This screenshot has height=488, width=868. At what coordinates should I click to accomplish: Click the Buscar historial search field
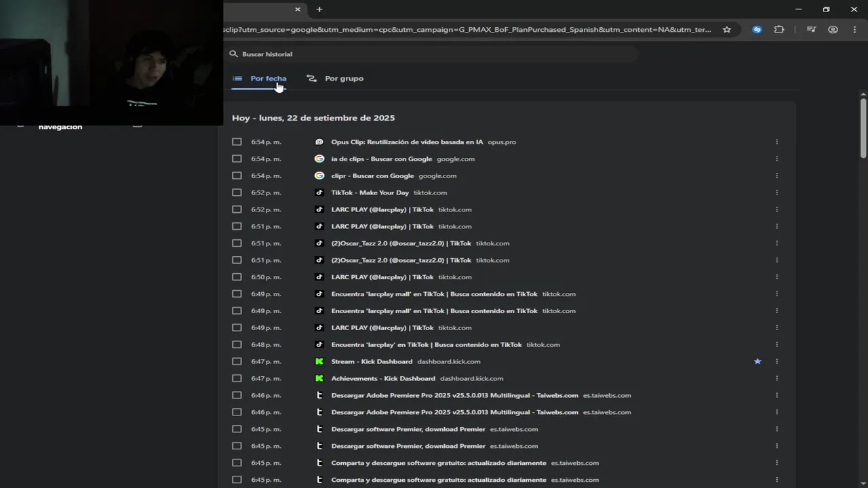pyautogui.click(x=431, y=54)
